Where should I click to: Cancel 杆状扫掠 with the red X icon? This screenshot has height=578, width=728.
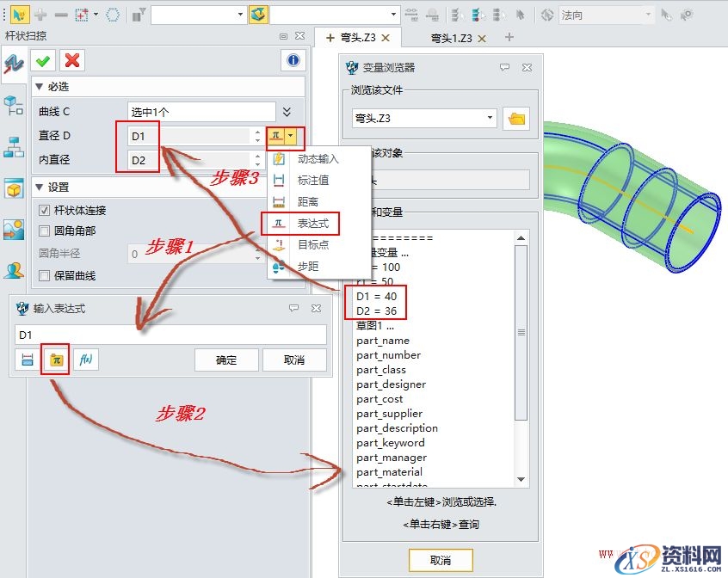(72, 60)
